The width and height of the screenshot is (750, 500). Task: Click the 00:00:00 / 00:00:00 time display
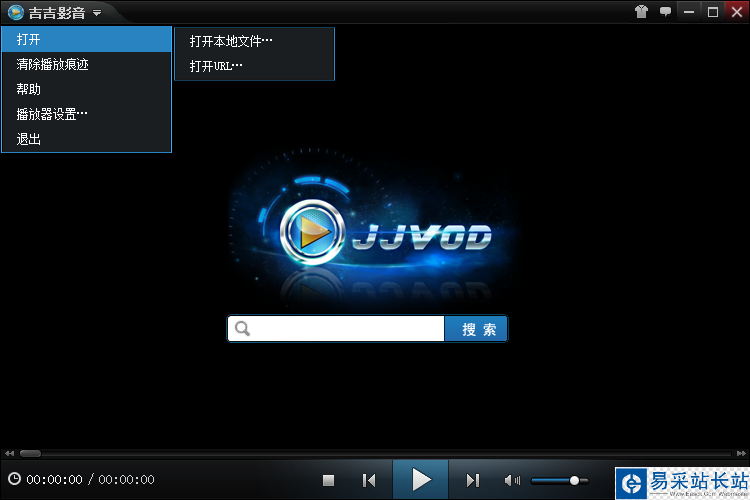(90, 479)
